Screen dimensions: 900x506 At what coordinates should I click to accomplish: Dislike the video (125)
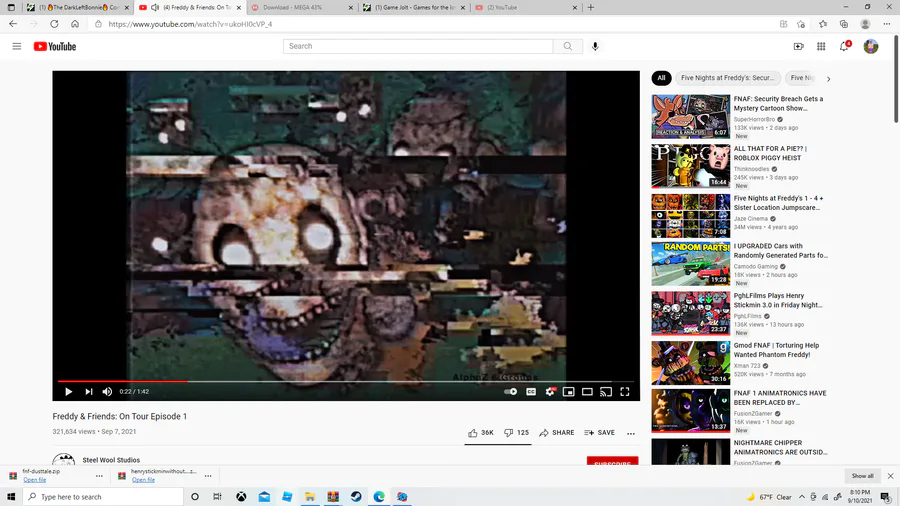point(516,433)
